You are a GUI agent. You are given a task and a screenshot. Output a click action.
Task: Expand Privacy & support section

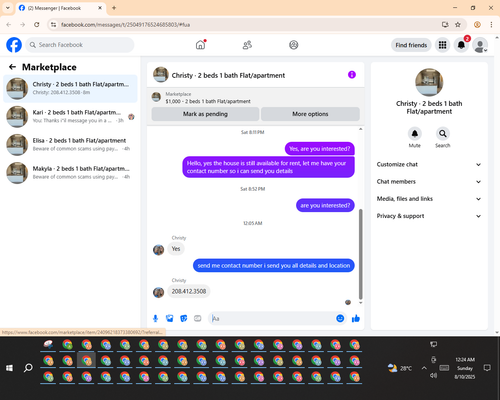429,216
